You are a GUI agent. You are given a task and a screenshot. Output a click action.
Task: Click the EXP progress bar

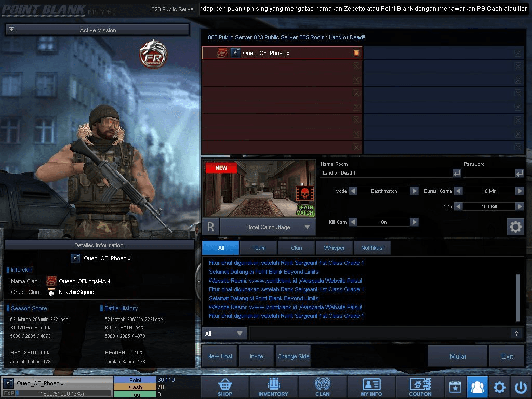(63, 394)
